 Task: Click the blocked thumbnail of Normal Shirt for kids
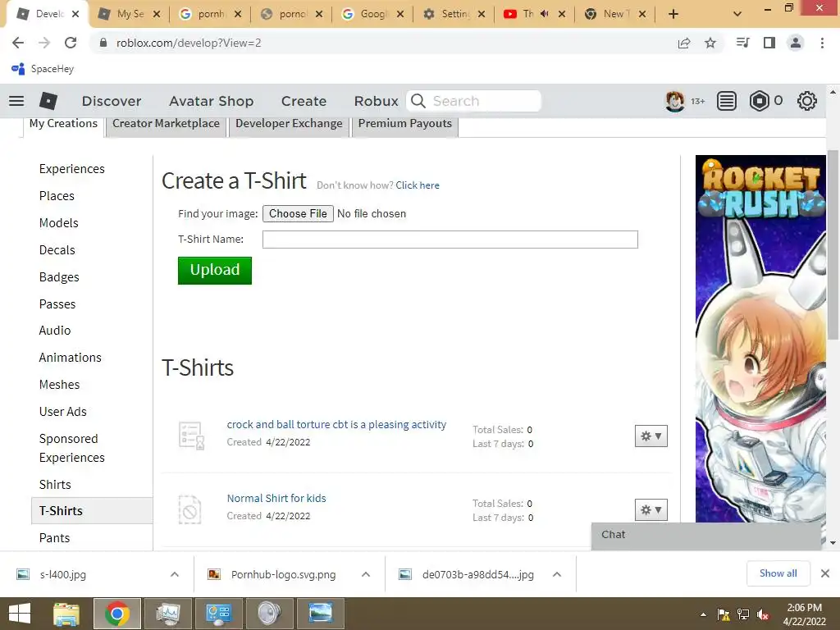tap(189, 509)
